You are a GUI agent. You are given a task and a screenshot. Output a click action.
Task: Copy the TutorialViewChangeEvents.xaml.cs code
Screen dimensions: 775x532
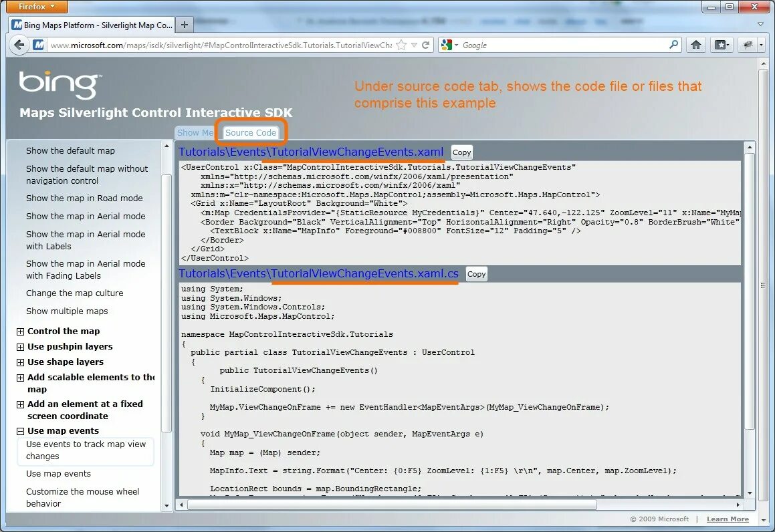pyautogui.click(x=477, y=274)
